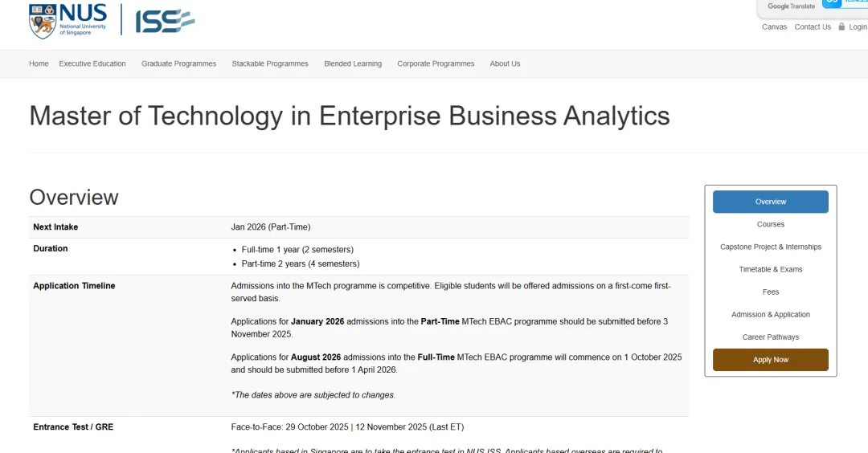Open the Executive Education menu

92,63
